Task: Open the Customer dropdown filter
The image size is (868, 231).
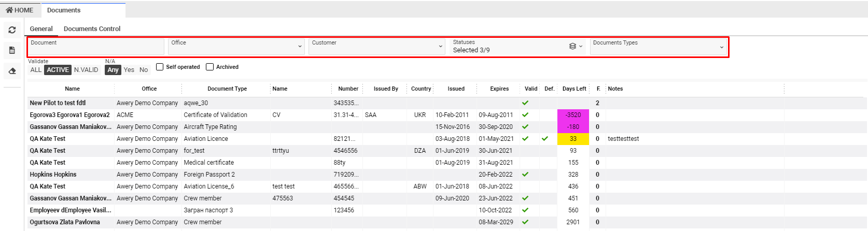Action: (x=376, y=46)
